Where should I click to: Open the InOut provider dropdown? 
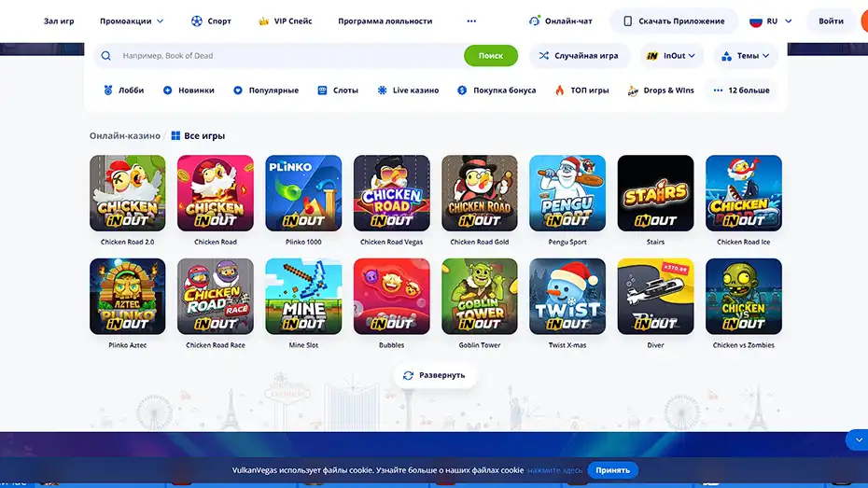(x=671, y=56)
